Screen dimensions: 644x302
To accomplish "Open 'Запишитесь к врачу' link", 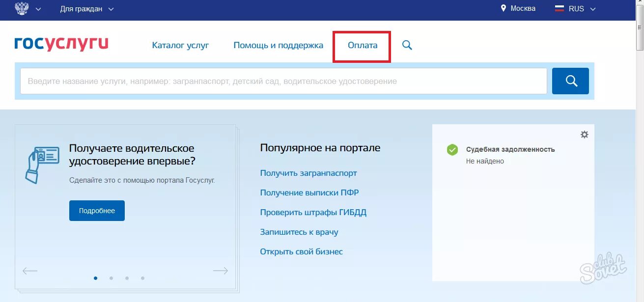I will pyautogui.click(x=299, y=232).
